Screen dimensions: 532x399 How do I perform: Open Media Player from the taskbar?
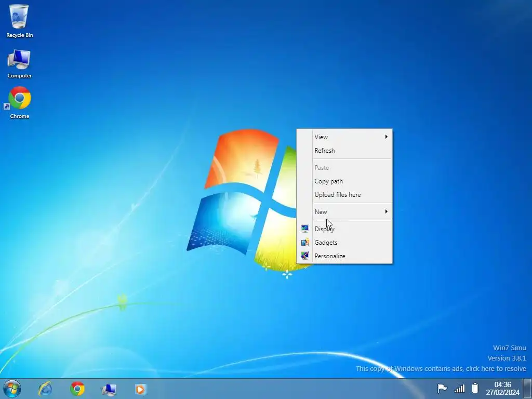140,389
